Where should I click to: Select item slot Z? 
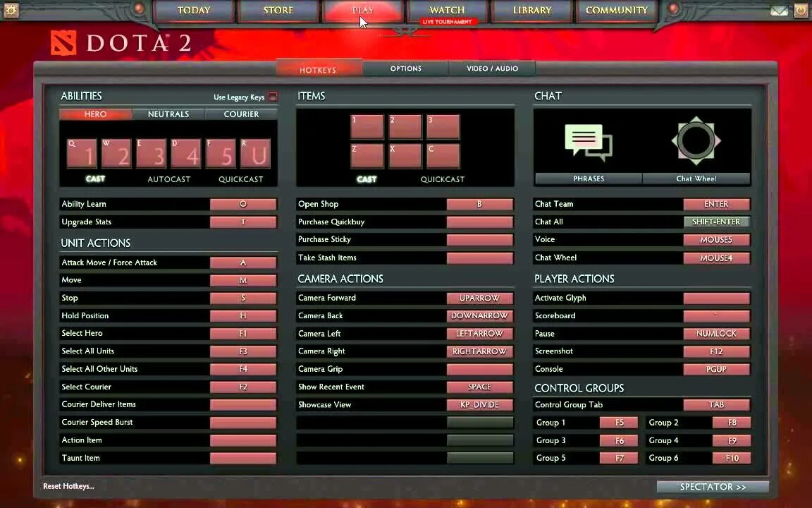coord(367,156)
